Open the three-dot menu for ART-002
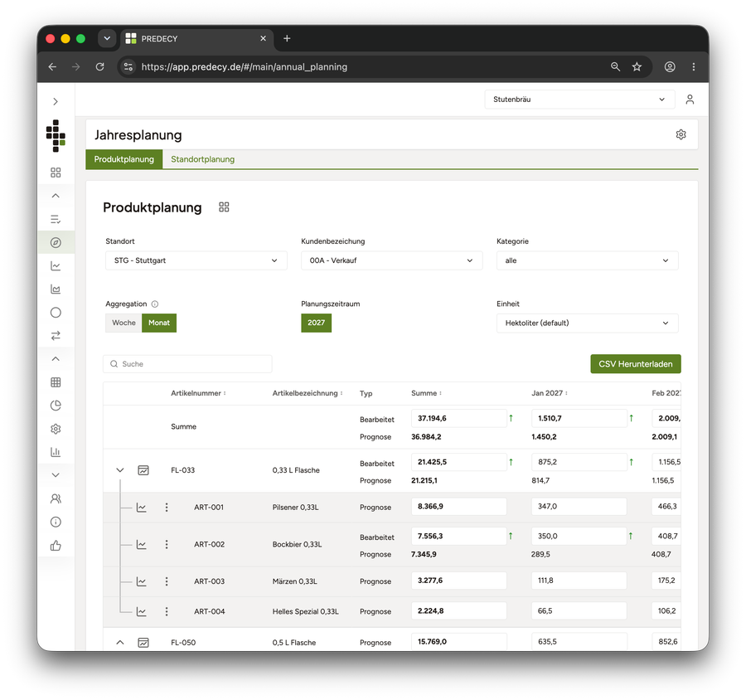746x700 pixels. point(167,544)
